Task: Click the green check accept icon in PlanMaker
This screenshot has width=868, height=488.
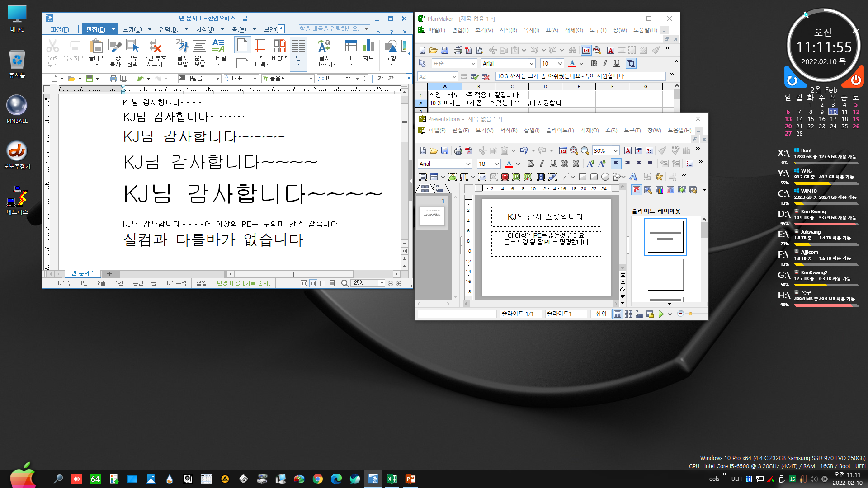Action: [474, 77]
